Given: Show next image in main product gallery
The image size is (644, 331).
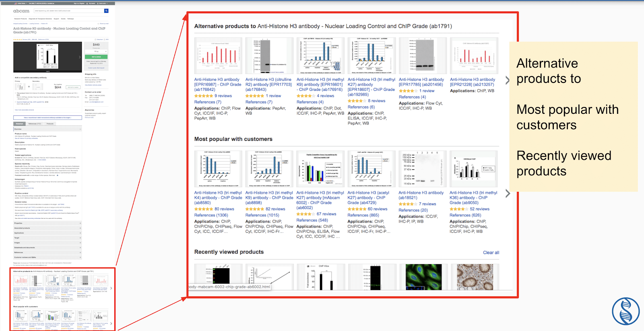Looking at the screenshot, I should (79, 57).
